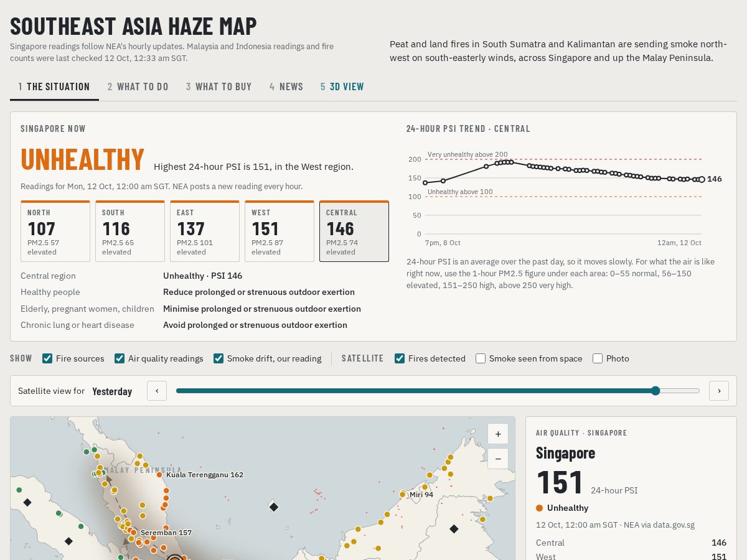Click the satellite date slider handle
The image size is (747, 560).
click(655, 391)
